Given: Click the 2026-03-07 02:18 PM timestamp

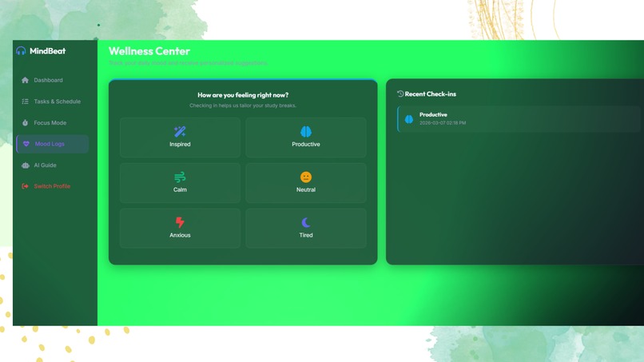Looking at the screenshot, I should [443, 123].
